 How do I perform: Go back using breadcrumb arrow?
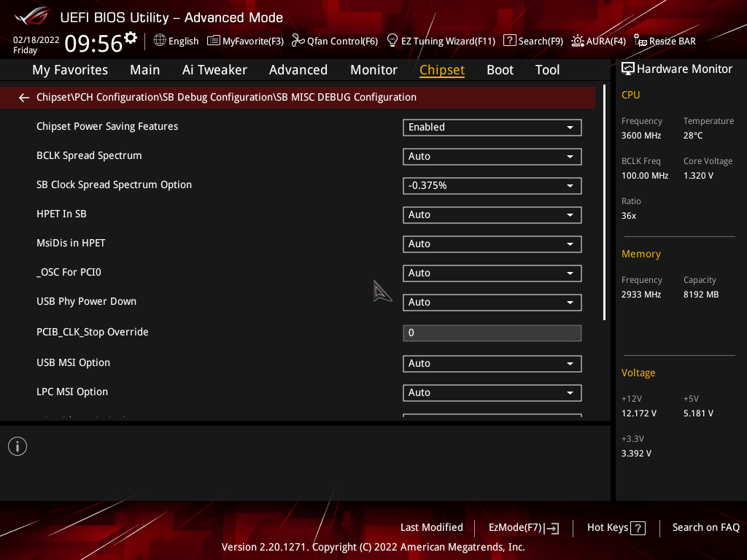pyautogui.click(x=24, y=98)
